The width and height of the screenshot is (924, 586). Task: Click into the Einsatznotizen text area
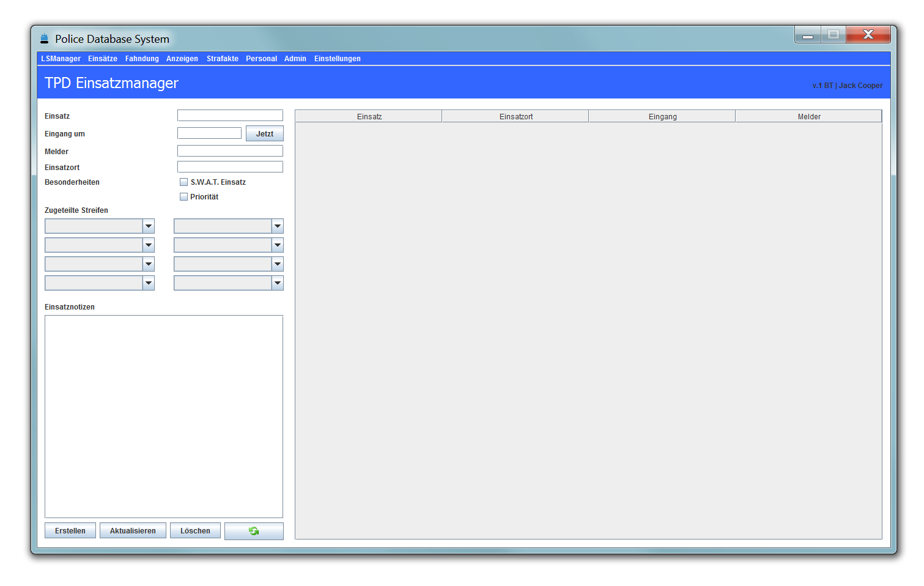point(164,417)
